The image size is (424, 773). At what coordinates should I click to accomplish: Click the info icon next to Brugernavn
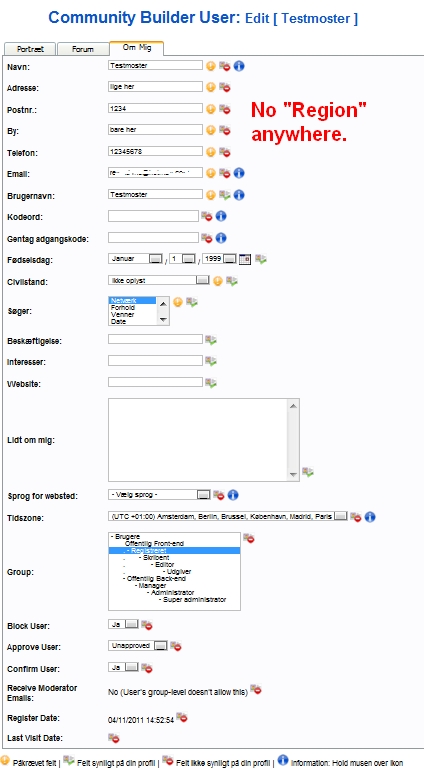point(239,195)
